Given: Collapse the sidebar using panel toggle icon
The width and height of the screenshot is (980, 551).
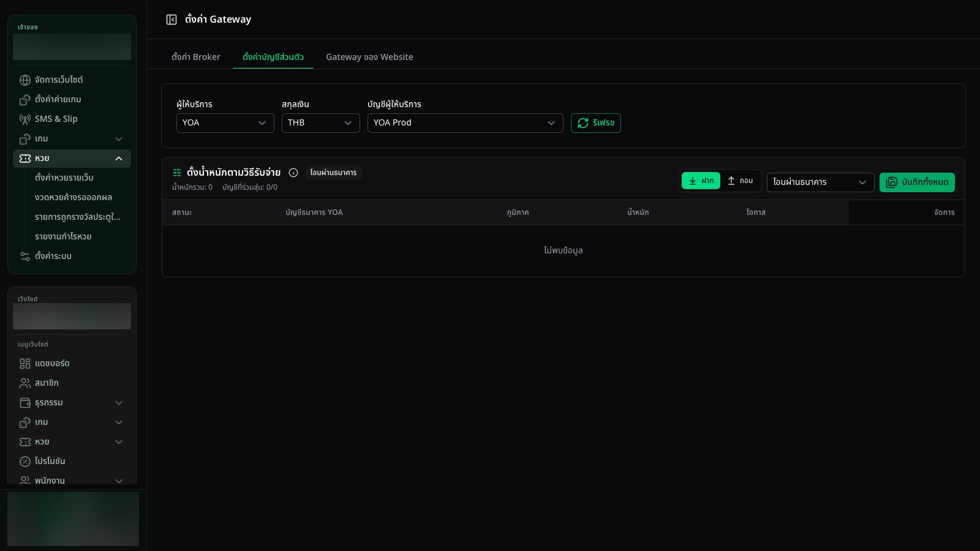Looking at the screenshot, I should click(x=171, y=20).
